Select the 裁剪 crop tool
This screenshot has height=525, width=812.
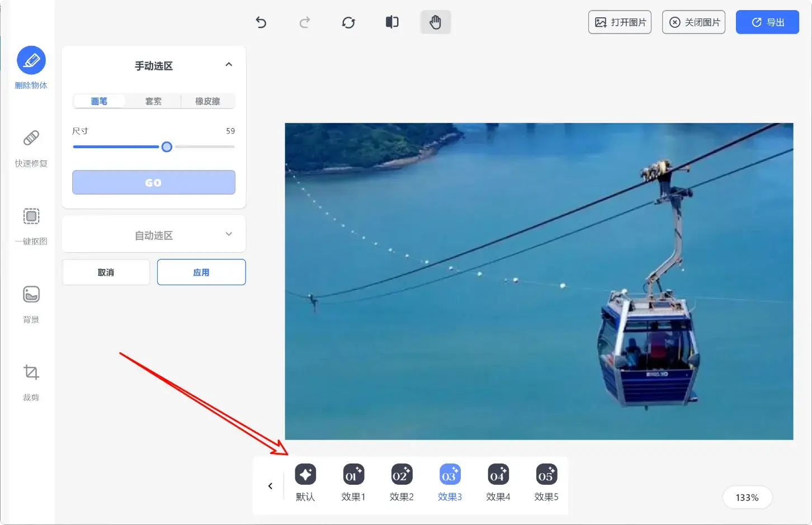point(31,372)
